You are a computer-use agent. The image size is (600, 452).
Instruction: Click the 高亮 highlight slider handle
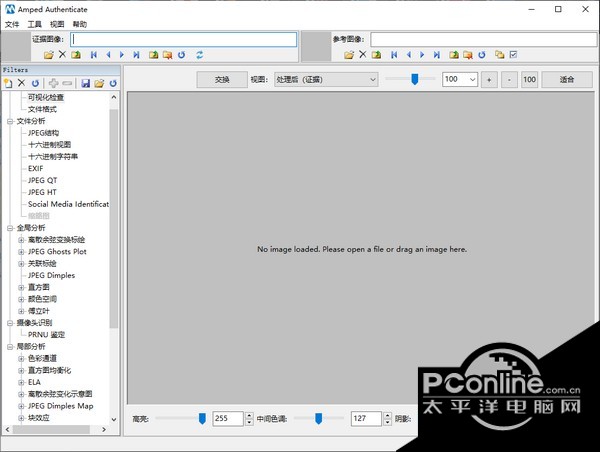pyautogui.click(x=202, y=419)
